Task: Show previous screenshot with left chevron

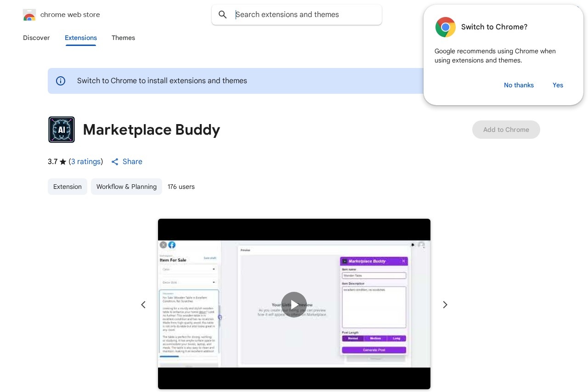Action: click(143, 305)
